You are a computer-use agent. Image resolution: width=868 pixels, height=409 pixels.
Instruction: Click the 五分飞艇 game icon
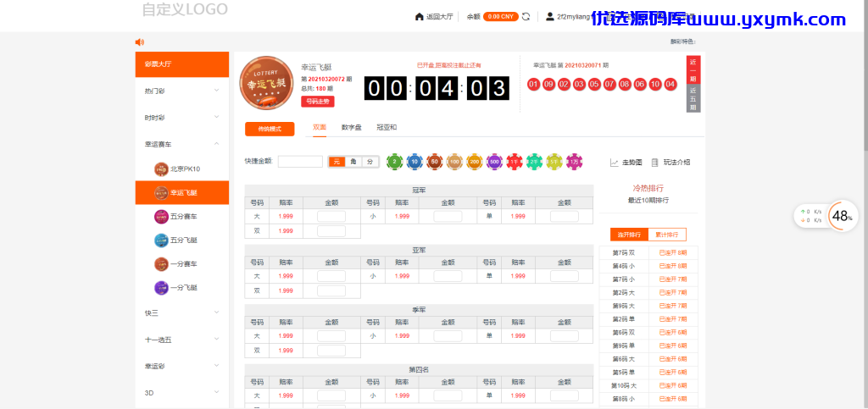click(161, 240)
